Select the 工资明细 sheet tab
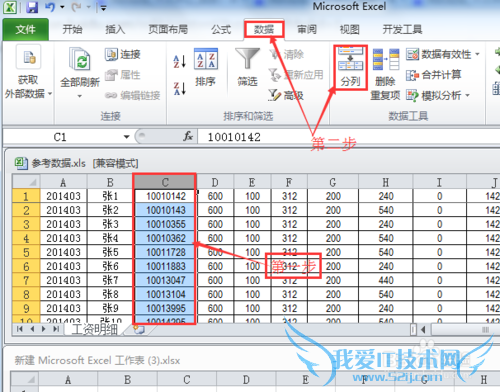The height and width of the screenshot is (392, 500). click(x=95, y=329)
